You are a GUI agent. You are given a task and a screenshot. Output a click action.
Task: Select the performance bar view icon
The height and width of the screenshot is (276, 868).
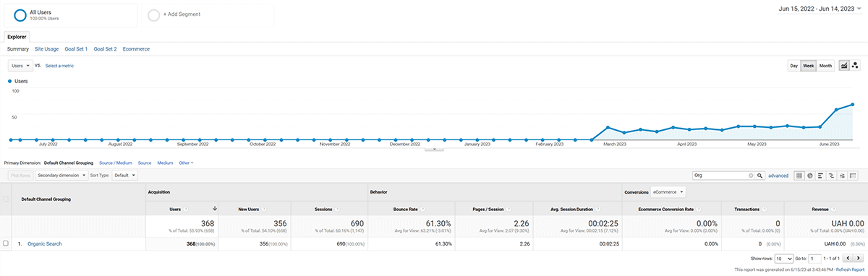point(820,176)
